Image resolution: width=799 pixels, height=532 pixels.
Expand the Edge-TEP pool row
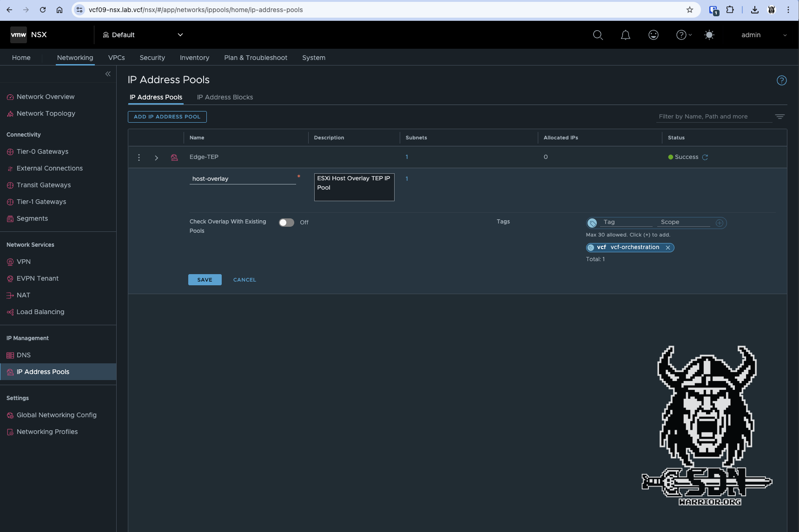(157, 158)
